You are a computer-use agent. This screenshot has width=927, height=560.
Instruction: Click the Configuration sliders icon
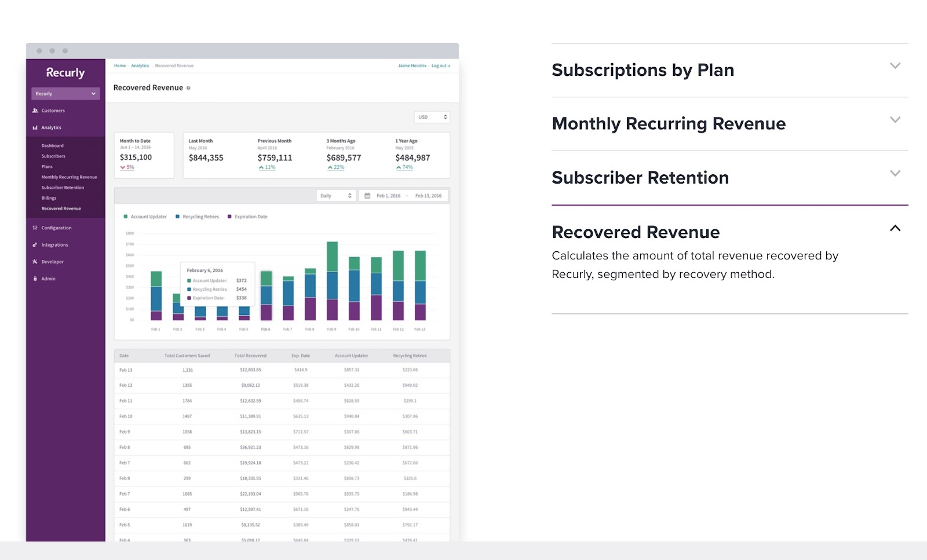pos(35,228)
